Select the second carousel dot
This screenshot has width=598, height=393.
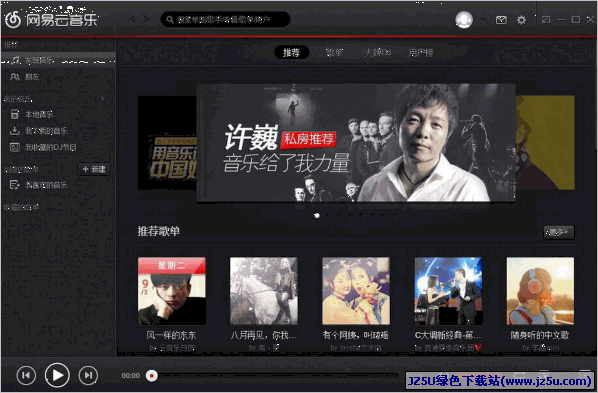click(x=328, y=216)
